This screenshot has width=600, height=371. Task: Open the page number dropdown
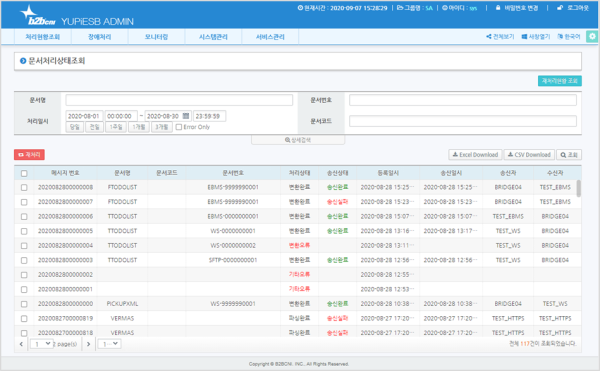(42, 344)
